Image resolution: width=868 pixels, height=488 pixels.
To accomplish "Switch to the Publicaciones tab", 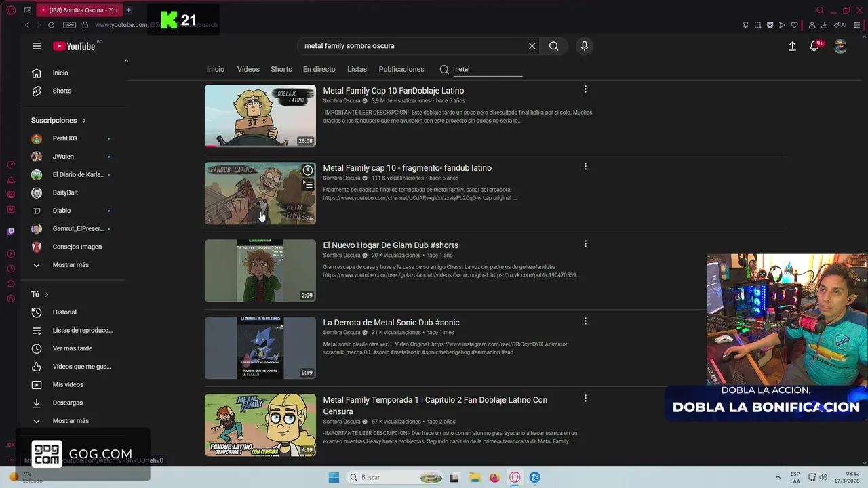I will click(401, 69).
